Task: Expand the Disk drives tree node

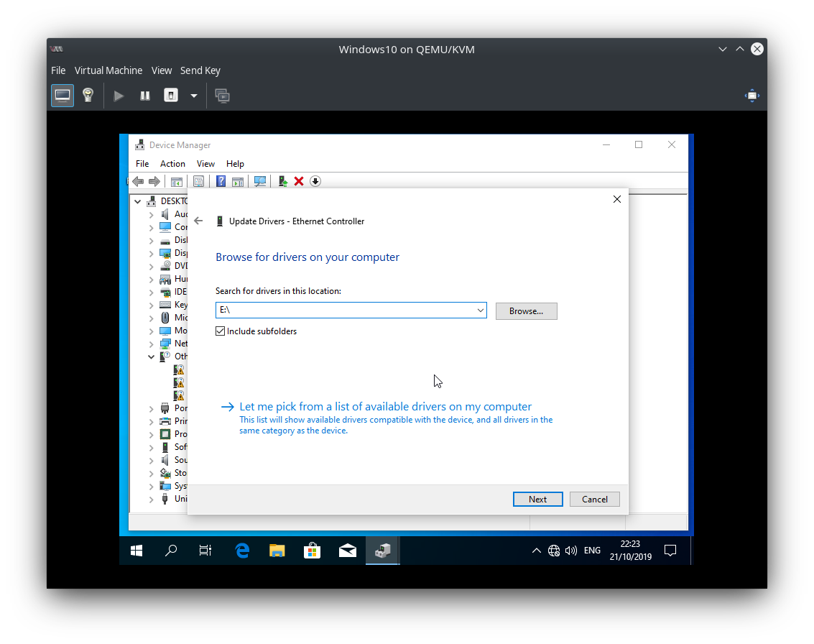Action: (x=151, y=241)
